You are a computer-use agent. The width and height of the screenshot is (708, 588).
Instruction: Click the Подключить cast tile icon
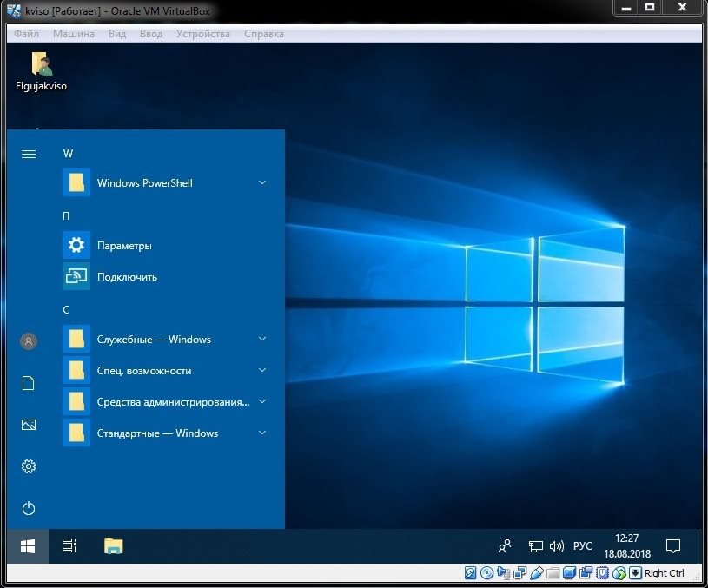[x=76, y=276]
